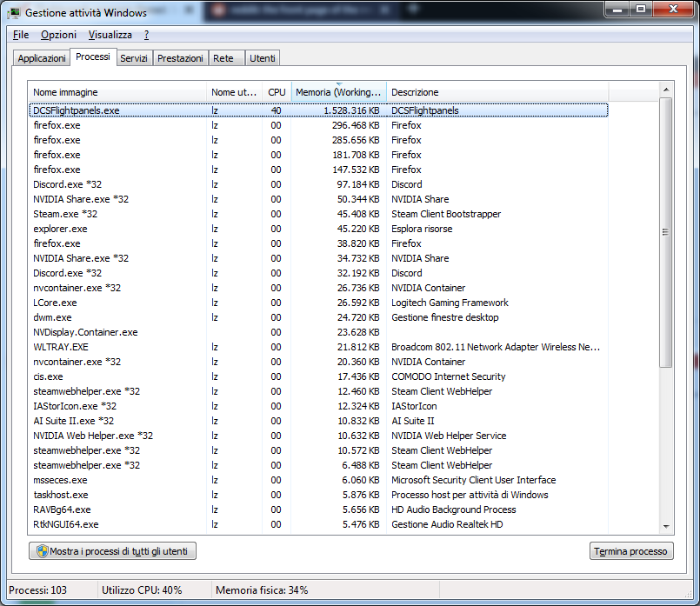Select the Steam.exe *32 process
This screenshot has height=606, width=700.
click(318, 214)
